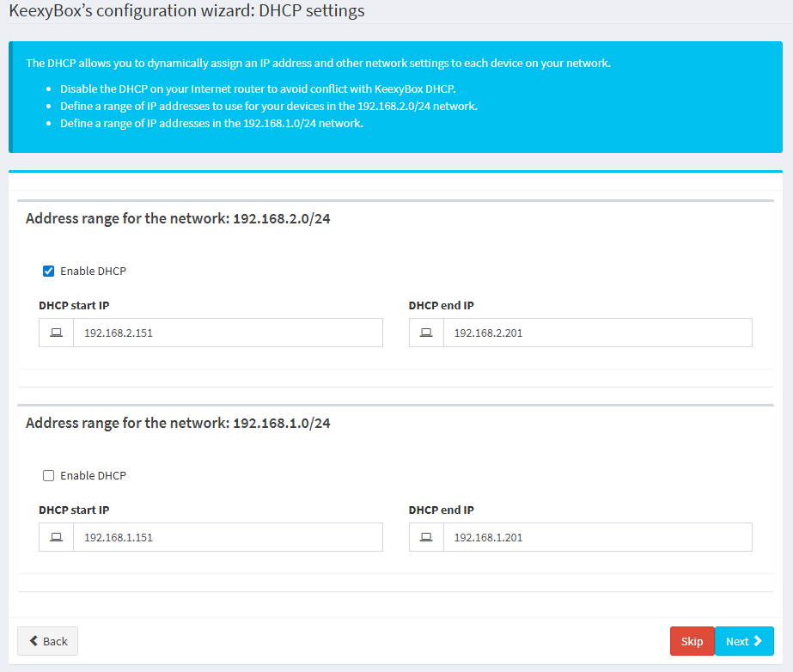
Task: Edit DHCP end IP field 192.168.1.201
Action: coord(598,537)
